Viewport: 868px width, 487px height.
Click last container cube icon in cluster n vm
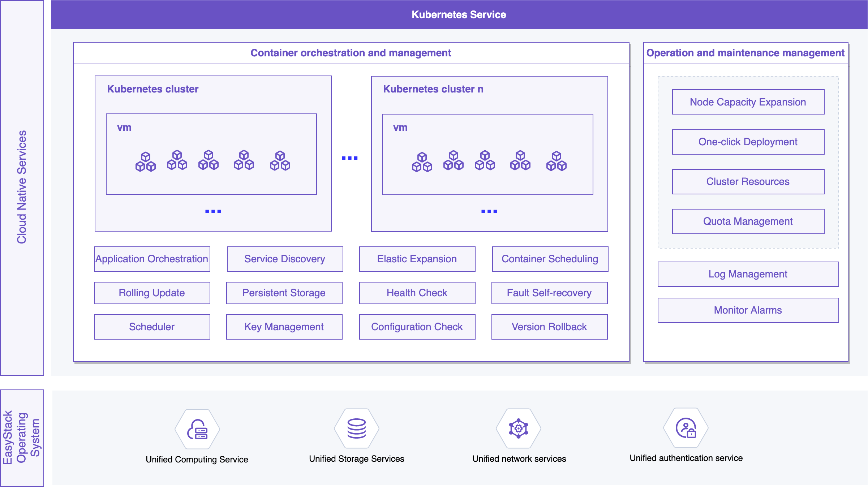[x=556, y=161]
